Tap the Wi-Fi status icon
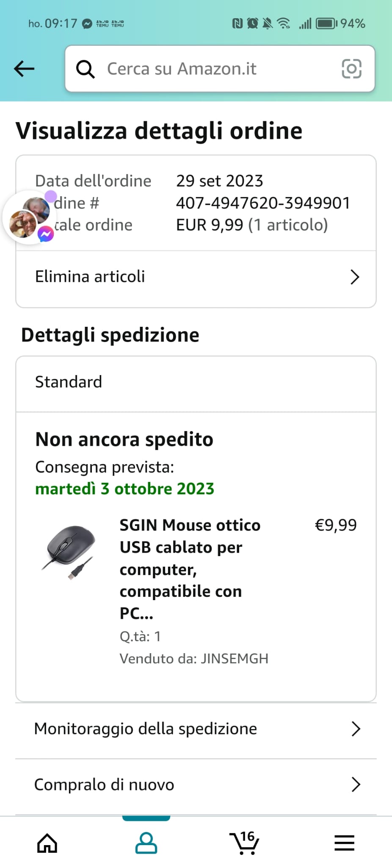The width and height of the screenshot is (392, 868). tap(283, 23)
